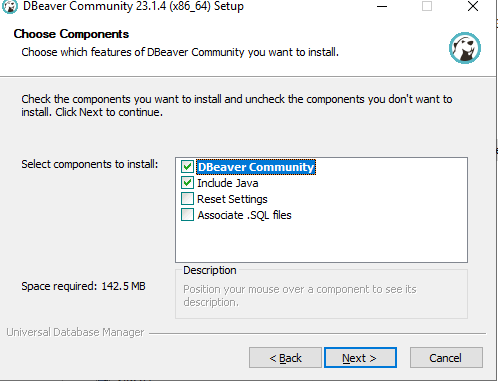Enable Associate .SQL files checkbox
This screenshot has height=381, width=498.
(187, 215)
